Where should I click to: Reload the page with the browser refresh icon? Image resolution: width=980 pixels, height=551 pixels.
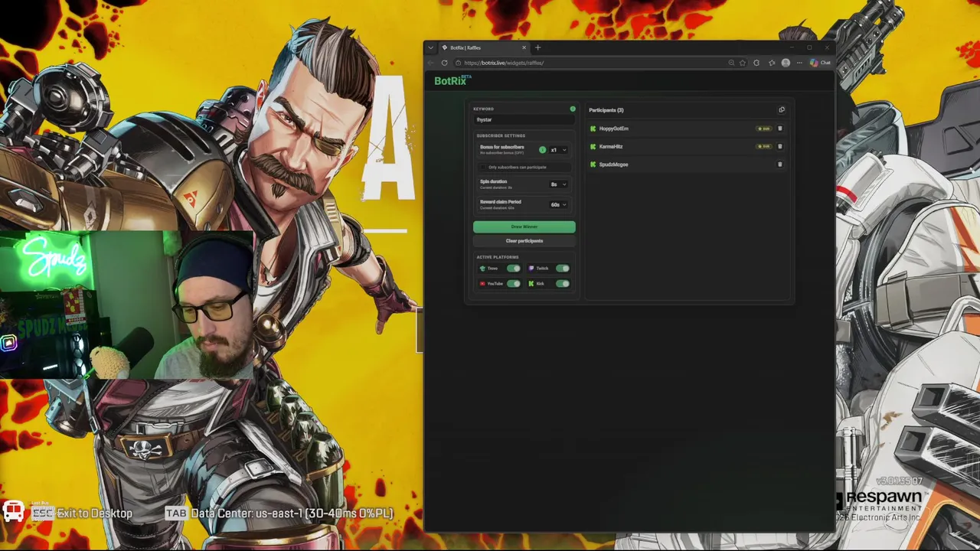point(444,63)
